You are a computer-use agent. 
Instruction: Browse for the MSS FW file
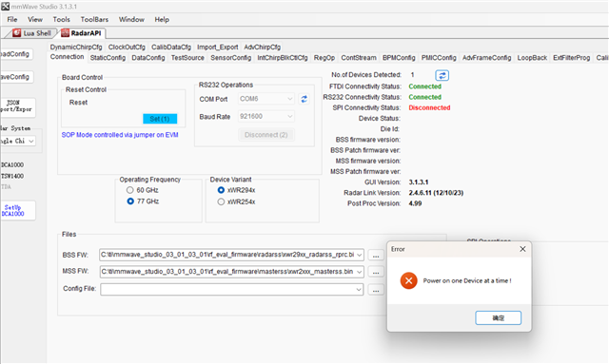(x=376, y=272)
